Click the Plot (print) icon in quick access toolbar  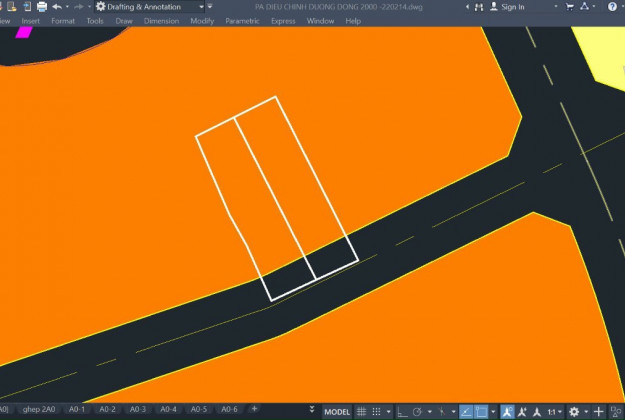(41, 7)
